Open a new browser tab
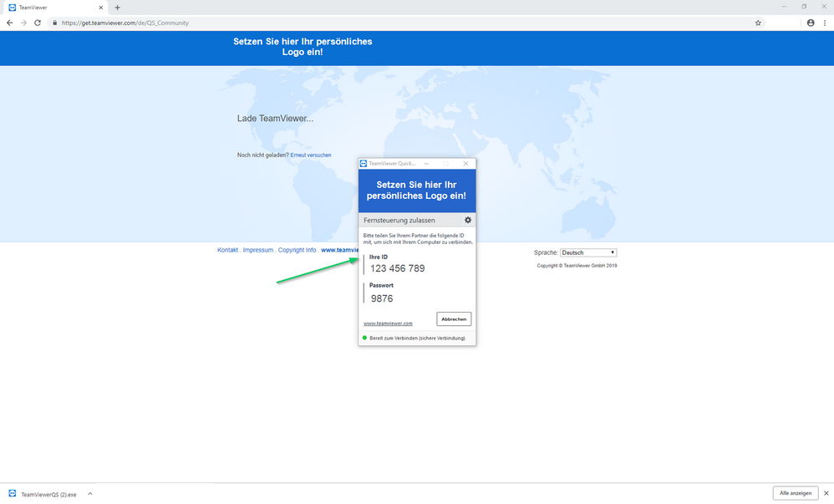Screen dimensions: 834x504 [117, 8]
